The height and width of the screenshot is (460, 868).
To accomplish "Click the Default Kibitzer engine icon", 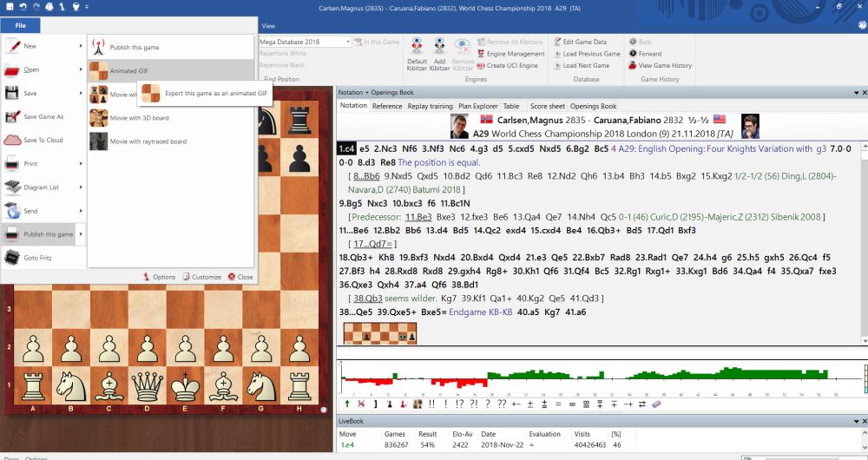I will (x=417, y=48).
